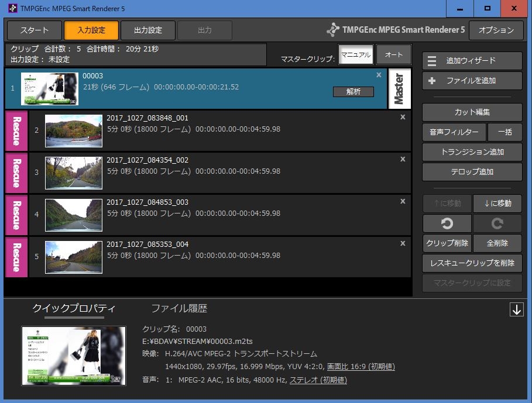Open the 画面比 16:9 aspect ratio setting
532x403 pixels.
(361, 367)
